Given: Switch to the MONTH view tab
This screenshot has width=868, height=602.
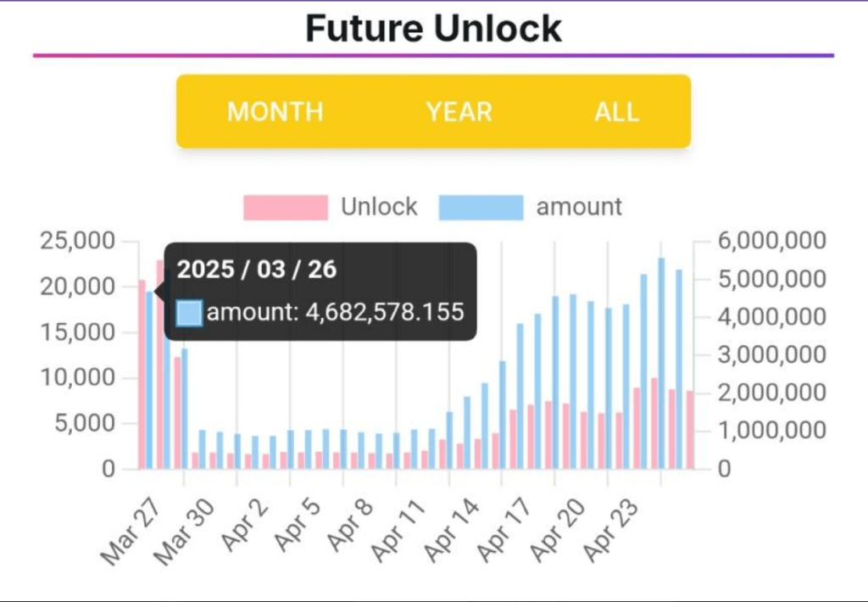Looking at the screenshot, I should [x=275, y=112].
